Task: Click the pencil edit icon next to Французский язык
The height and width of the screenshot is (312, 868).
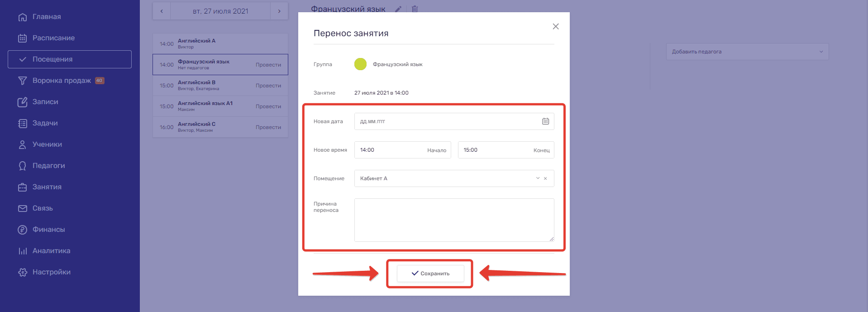Action: pyautogui.click(x=398, y=9)
